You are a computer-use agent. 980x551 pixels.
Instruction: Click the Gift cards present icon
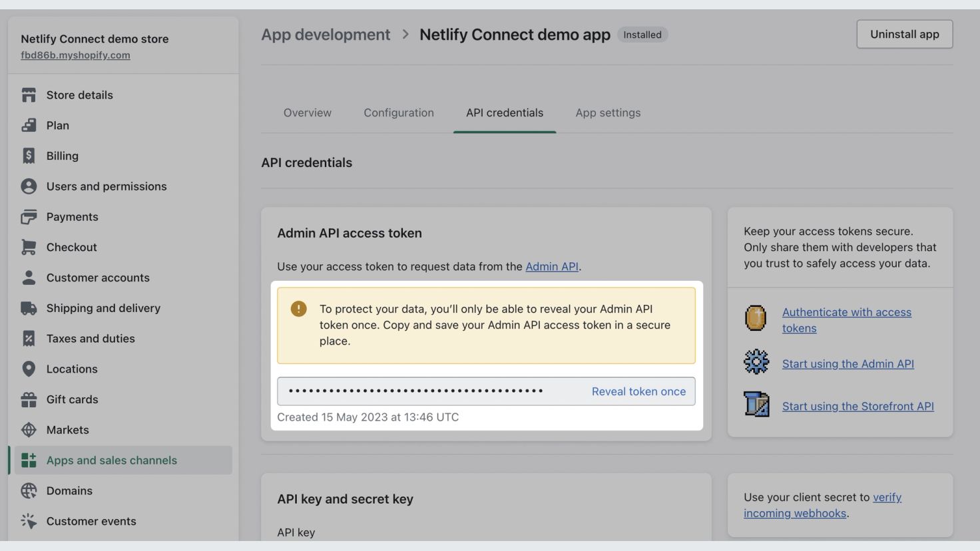[29, 399]
